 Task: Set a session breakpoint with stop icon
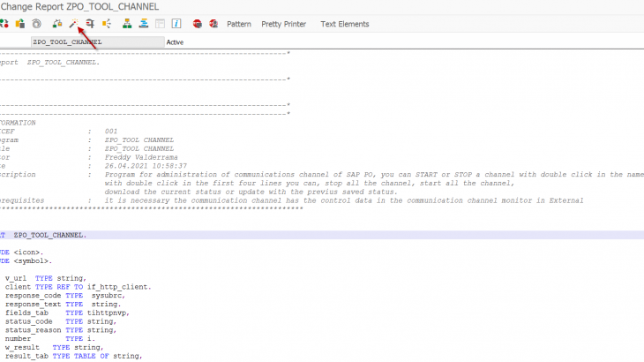[x=198, y=24]
